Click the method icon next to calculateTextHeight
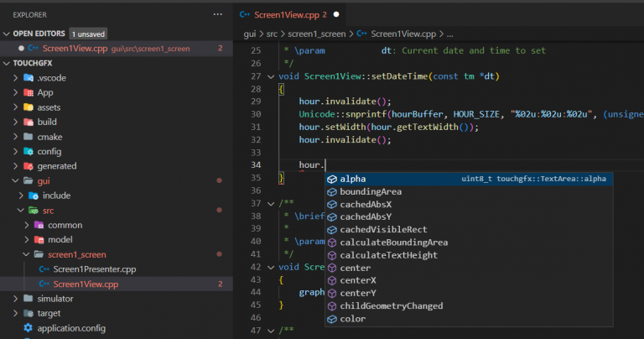 (x=332, y=255)
